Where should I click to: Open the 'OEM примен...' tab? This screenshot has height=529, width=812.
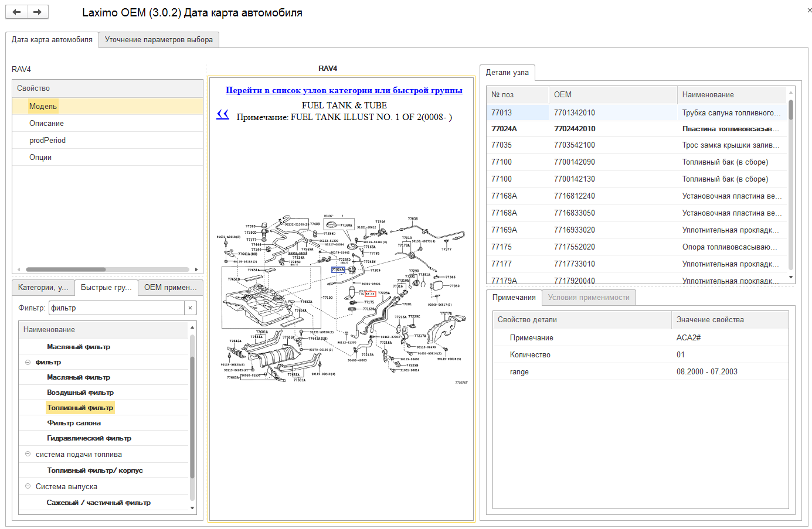click(171, 288)
